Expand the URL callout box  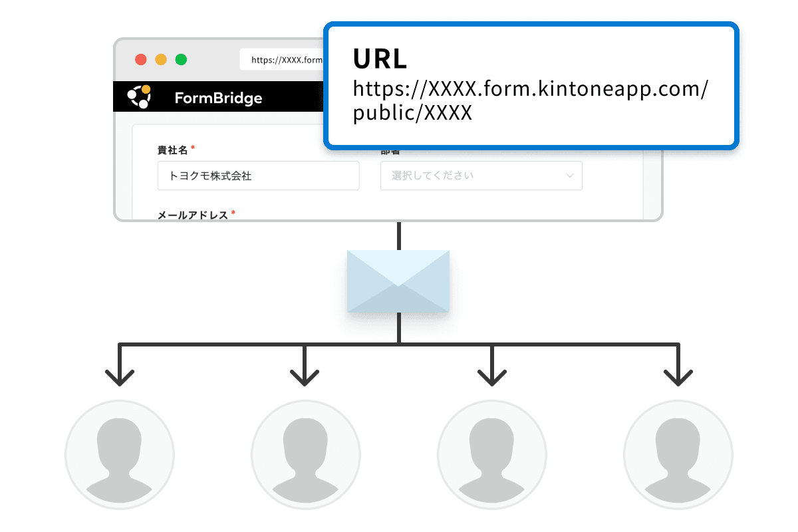point(530,84)
